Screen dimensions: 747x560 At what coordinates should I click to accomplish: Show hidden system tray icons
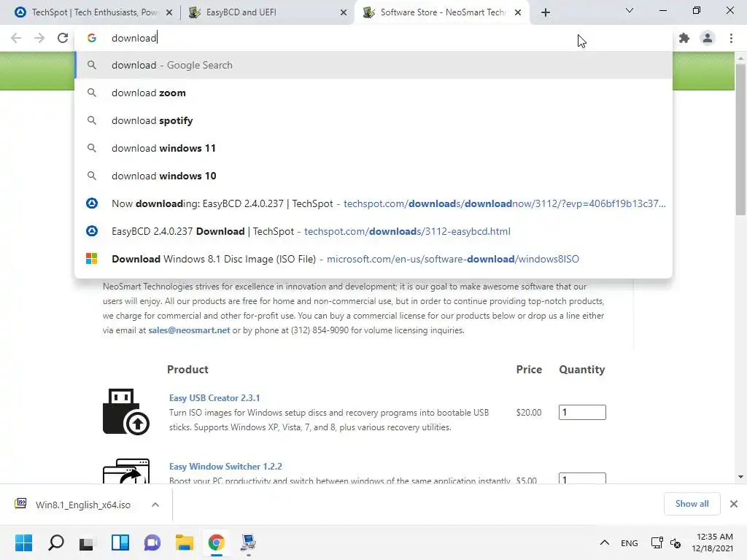coord(605,542)
